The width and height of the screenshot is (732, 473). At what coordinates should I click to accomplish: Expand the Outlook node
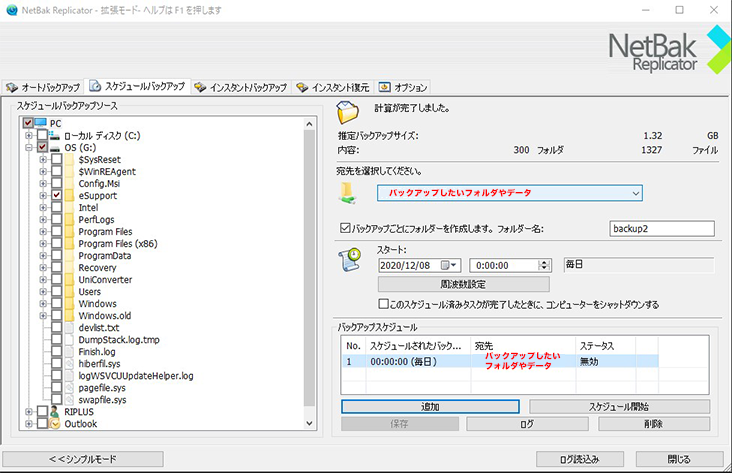29,424
